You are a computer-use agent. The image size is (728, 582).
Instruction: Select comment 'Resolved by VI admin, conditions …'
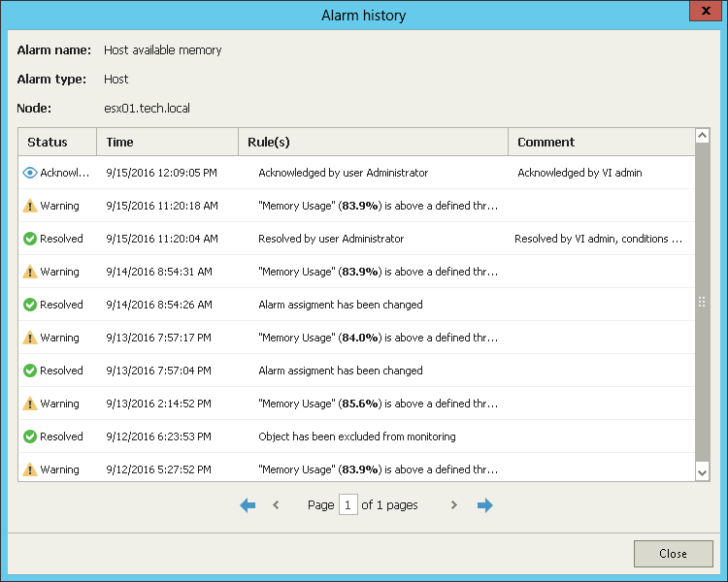(x=599, y=239)
